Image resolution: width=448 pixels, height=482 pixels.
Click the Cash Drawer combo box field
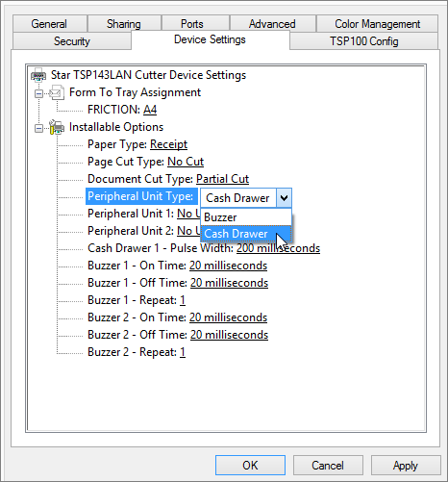(238, 198)
